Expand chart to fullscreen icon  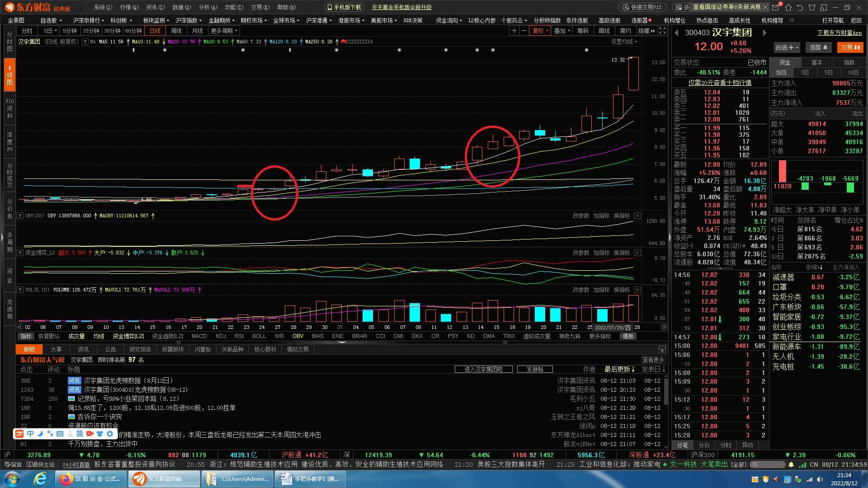pyautogui.click(x=662, y=31)
